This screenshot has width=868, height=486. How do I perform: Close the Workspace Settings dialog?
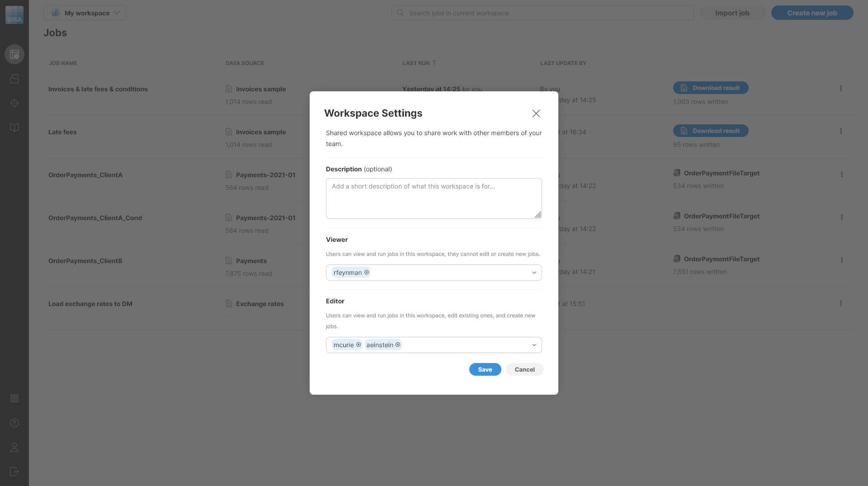coord(536,113)
